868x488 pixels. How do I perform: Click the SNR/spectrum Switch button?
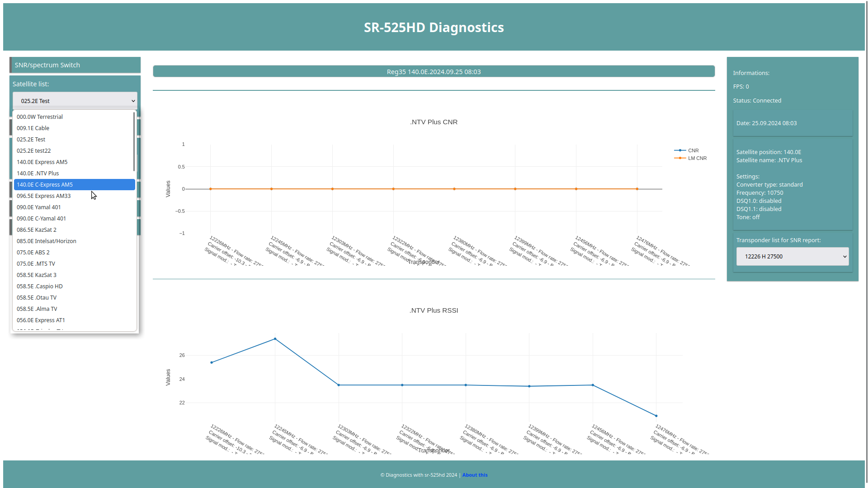(75, 65)
